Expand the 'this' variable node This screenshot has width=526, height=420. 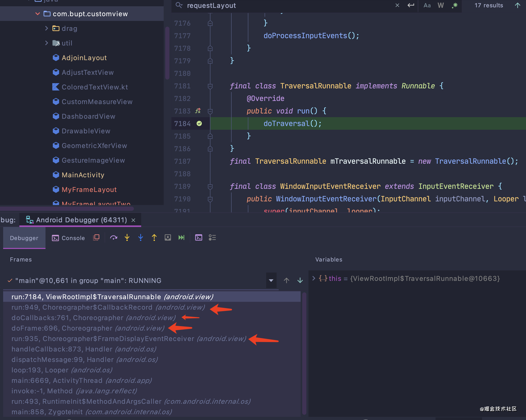314,278
